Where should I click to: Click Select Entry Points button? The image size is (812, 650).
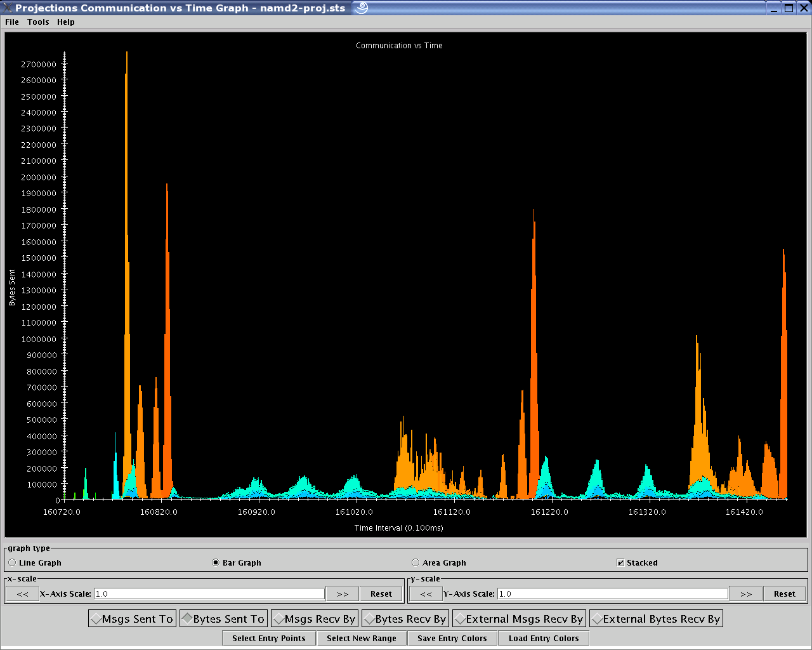click(x=269, y=639)
